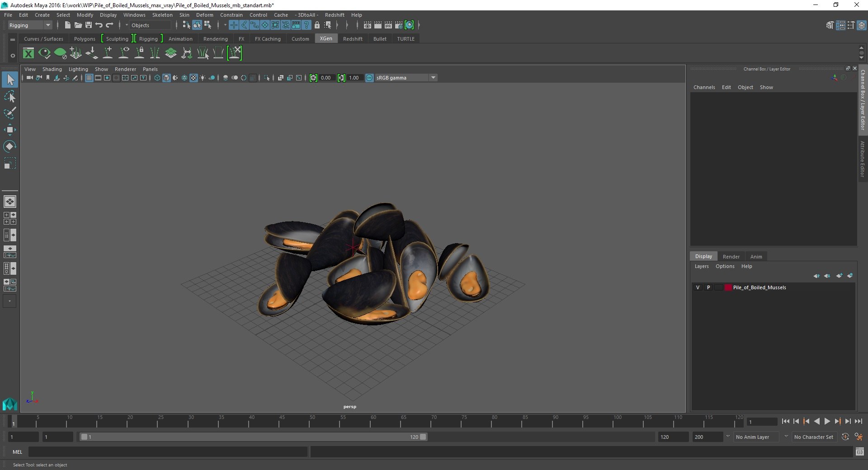Image resolution: width=868 pixels, height=470 pixels.
Task: Click the red color swatch of the layer
Action: click(728, 287)
